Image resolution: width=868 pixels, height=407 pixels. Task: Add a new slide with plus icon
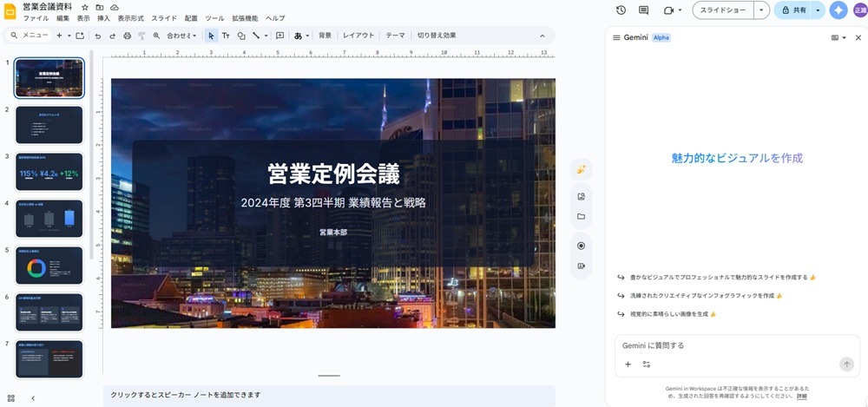(59, 36)
